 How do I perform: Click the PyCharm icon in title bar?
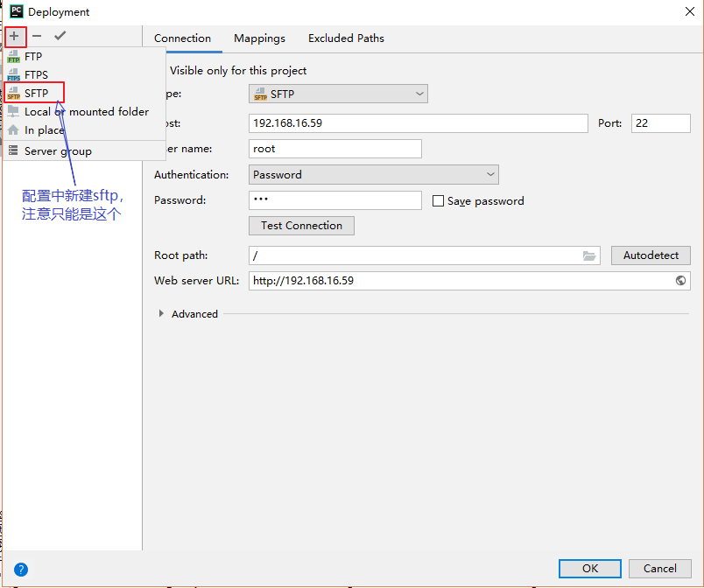coord(17,11)
